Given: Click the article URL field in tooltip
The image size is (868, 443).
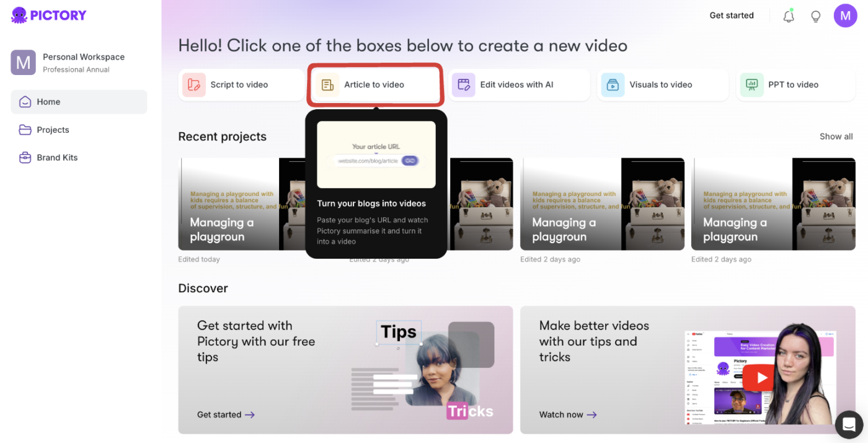Looking at the screenshot, I should click(376, 161).
